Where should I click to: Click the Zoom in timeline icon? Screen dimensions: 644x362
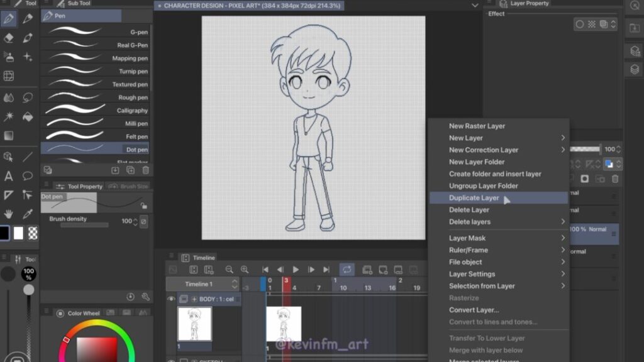(x=245, y=270)
